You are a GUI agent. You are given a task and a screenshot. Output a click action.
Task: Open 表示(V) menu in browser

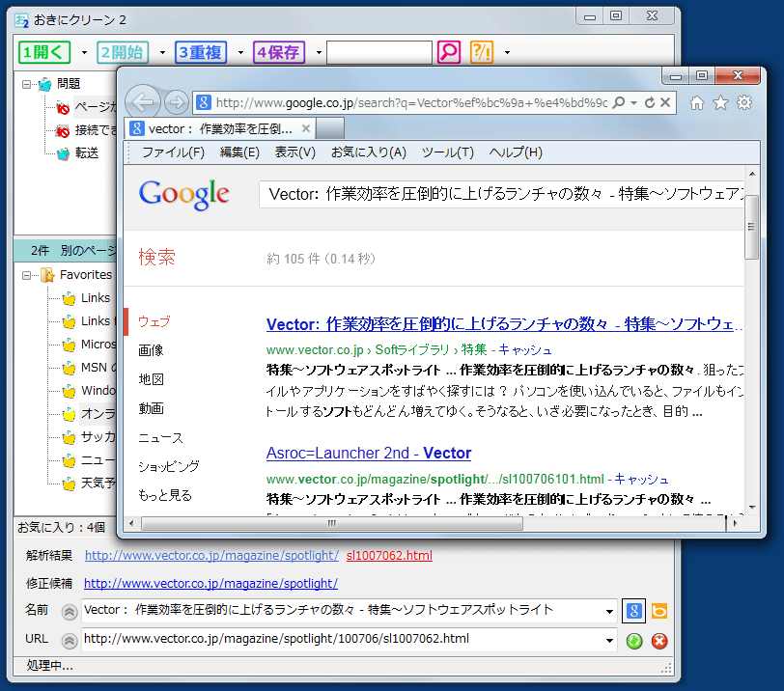(295, 152)
